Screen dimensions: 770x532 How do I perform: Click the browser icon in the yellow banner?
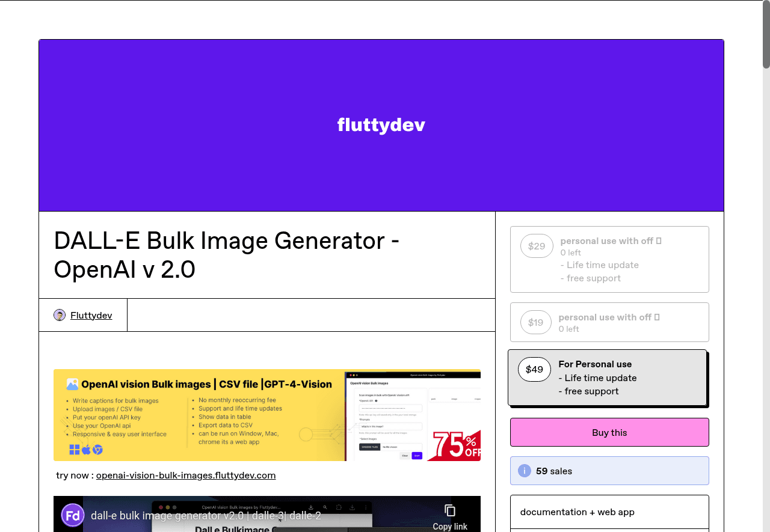tap(97, 449)
